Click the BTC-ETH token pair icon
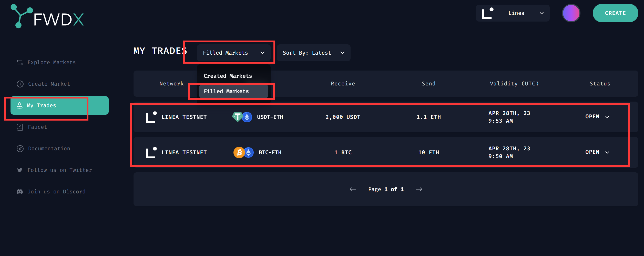644x256 pixels. click(243, 152)
